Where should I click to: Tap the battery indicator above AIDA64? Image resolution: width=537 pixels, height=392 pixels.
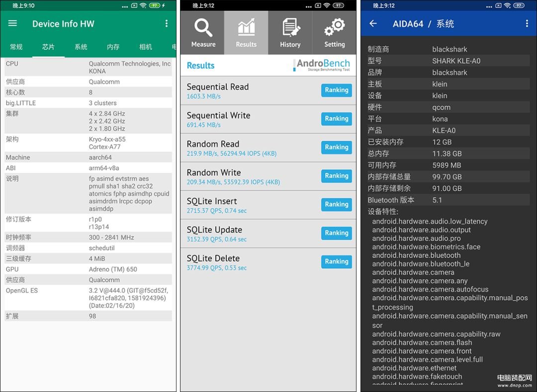(519, 5)
